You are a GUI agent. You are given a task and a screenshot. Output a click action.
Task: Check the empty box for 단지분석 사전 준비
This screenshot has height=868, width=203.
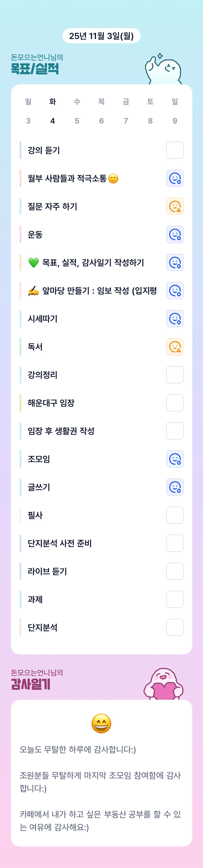(175, 543)
